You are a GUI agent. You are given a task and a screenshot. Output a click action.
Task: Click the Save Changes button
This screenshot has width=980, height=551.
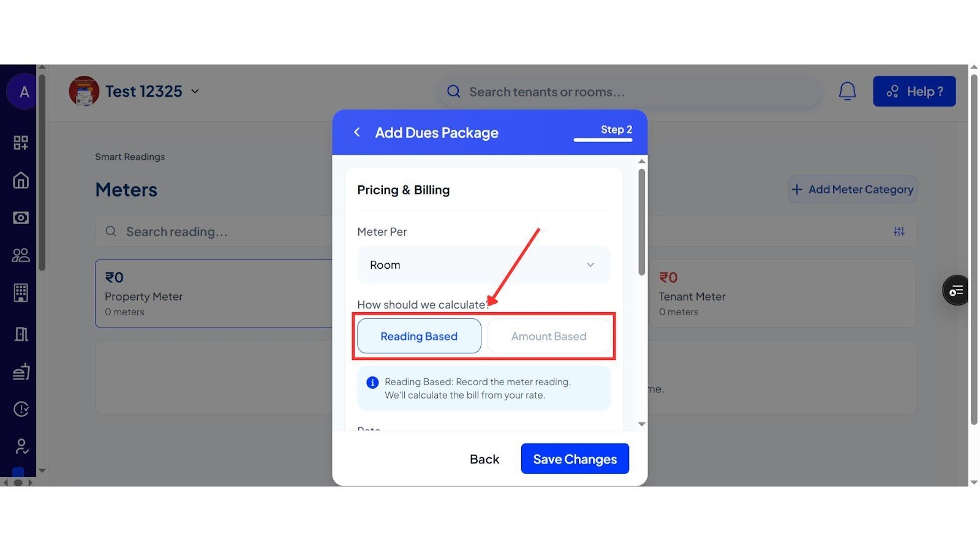tap(575, 459)
